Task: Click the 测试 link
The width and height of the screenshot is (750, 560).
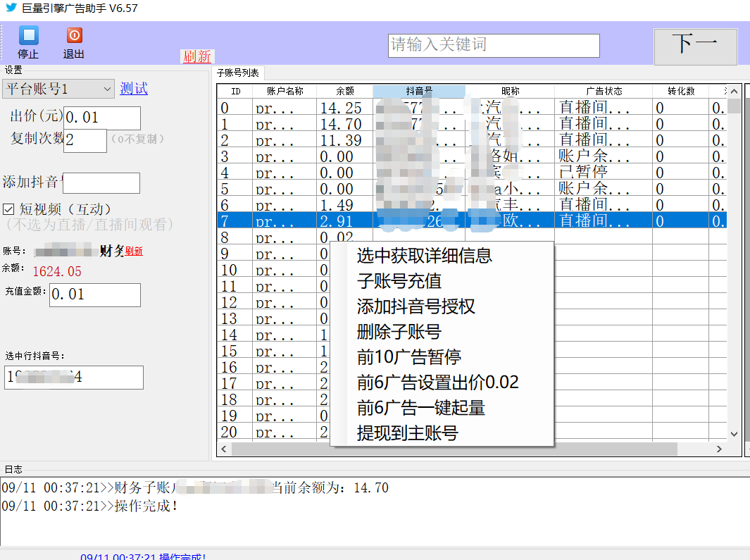Action: (134, 89)
